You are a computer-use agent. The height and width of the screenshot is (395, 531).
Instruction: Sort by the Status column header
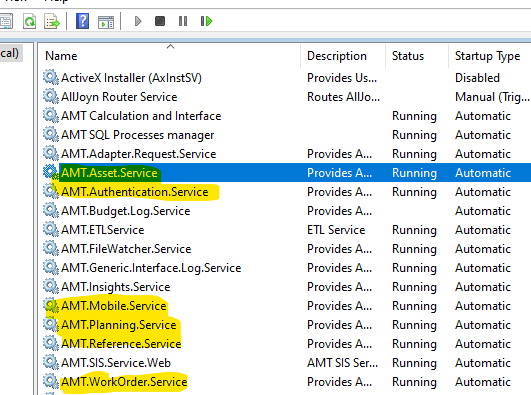point(408,56)
